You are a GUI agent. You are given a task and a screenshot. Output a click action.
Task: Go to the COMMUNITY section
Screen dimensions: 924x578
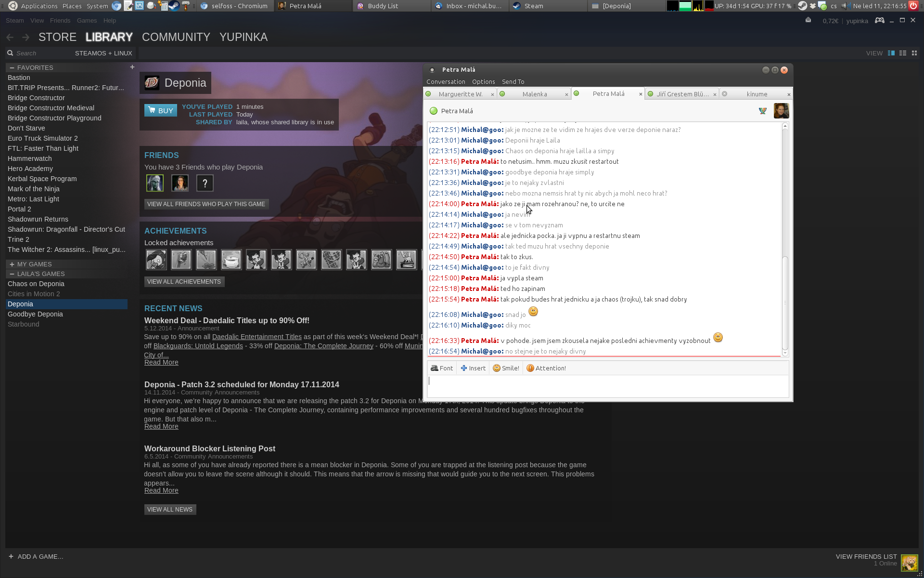click(176, 37)
